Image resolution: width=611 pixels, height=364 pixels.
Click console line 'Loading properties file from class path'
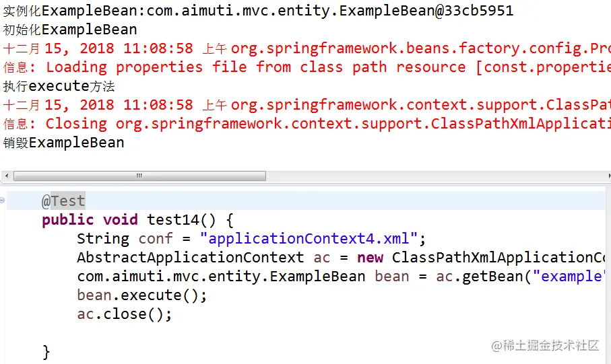pyautogui.click(x=307, y=67)
